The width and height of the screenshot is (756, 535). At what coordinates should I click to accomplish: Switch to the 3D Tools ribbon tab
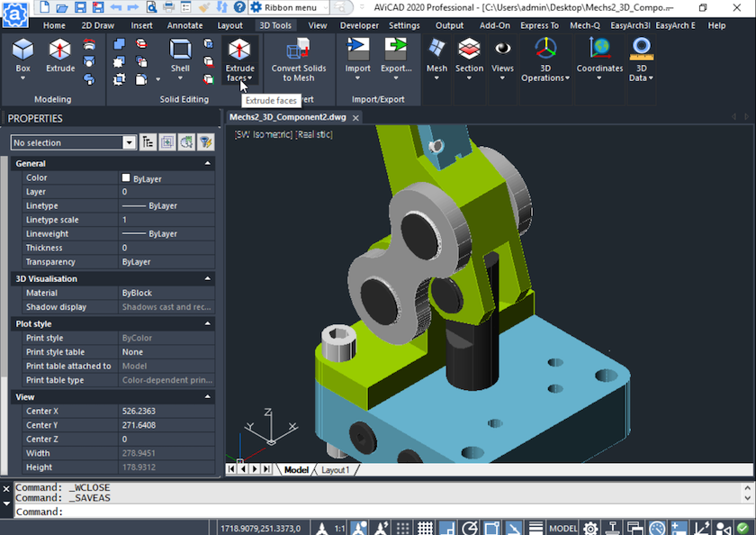(275, 25)
